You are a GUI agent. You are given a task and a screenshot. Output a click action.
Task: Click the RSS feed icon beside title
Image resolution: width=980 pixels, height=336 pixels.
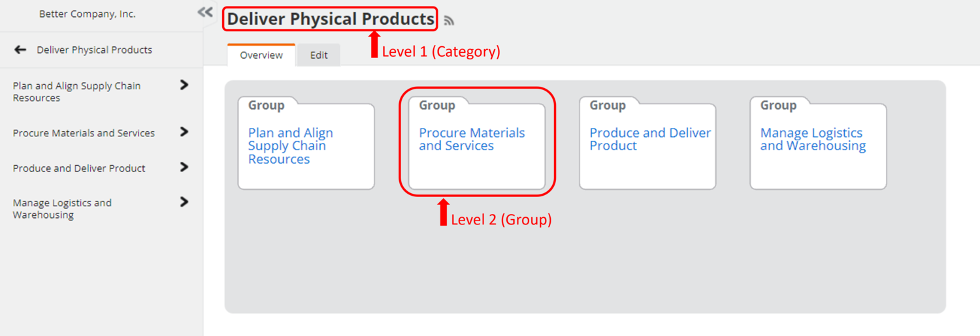449,21
